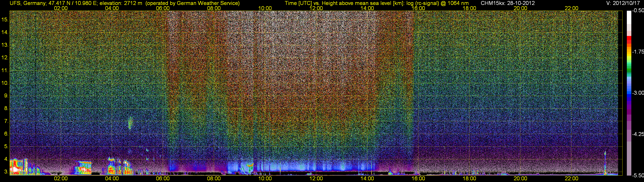This screenshot has height=182, width=644.
Task: Click the 06:00 label on top time axis
Action: [163, 8]
